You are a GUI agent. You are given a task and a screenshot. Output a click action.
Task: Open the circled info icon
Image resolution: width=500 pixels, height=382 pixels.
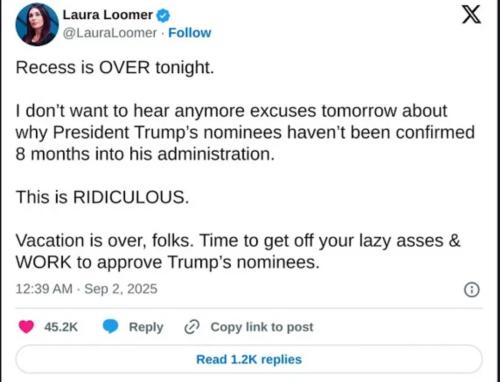[x=472, y=289]
